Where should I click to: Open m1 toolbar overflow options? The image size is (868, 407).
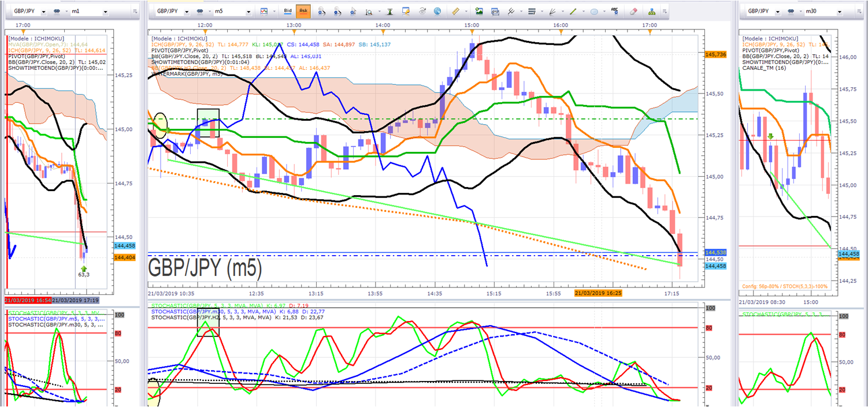pos(135,11)
